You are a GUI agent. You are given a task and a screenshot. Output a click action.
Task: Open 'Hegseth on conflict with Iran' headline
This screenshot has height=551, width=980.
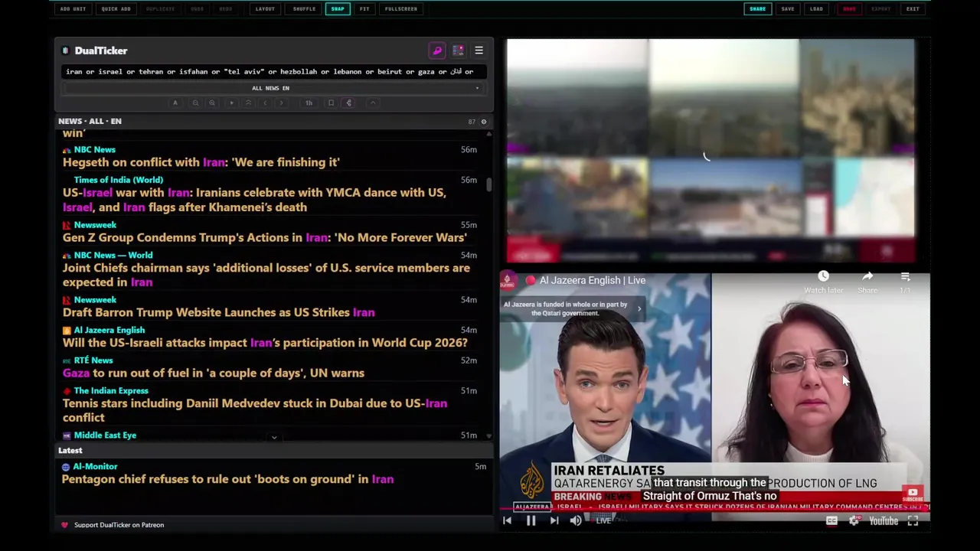[x=201, y=162]
